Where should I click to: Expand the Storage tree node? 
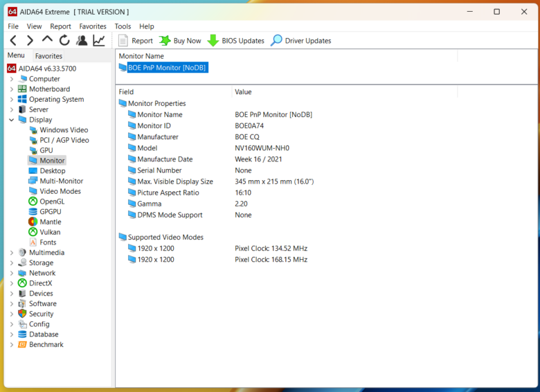(x=12, y=262)
